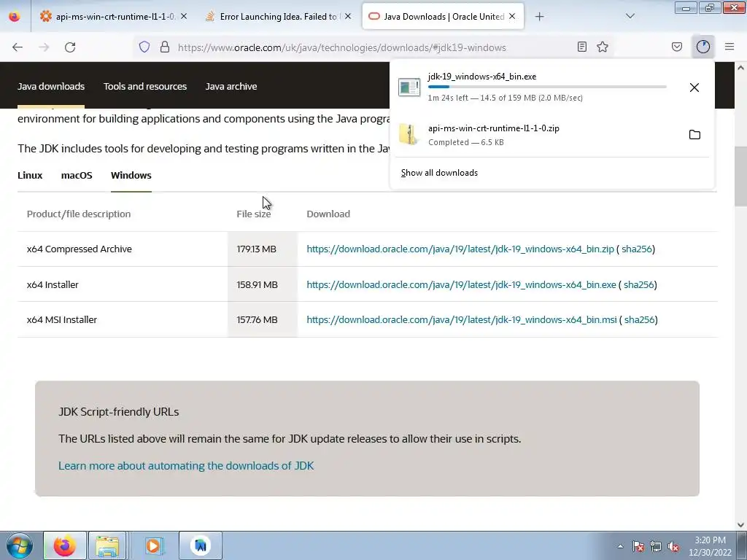Toggle reader view icon in address bar

tap(581, 47)
